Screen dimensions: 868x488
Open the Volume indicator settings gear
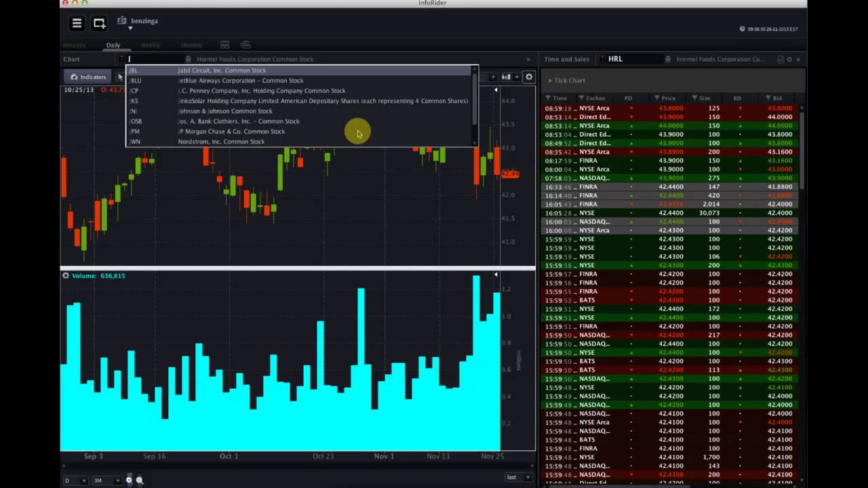click(x=66, y=276)
